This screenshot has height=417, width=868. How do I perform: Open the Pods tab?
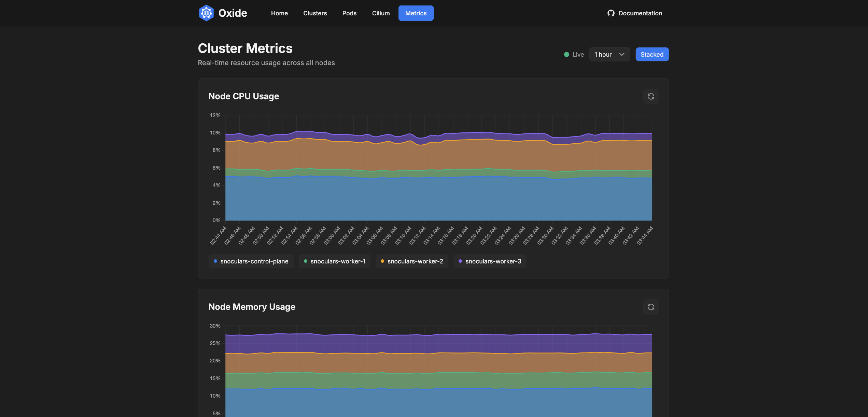click(349, 13)
